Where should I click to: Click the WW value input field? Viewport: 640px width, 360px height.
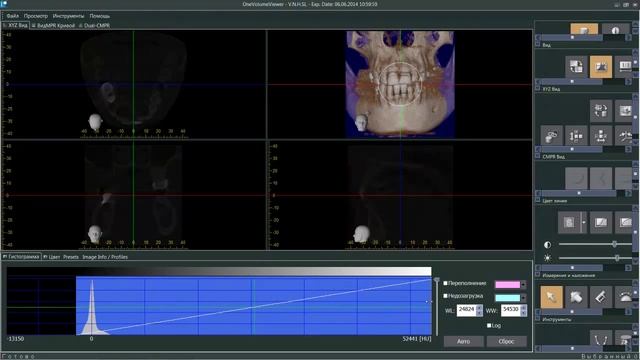click(510, 310)
